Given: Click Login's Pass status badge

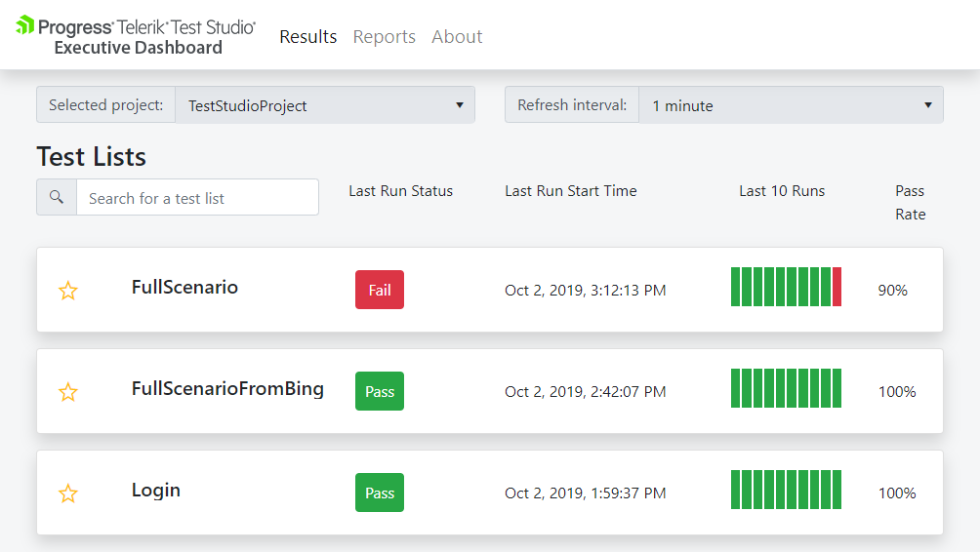Looking at the screenshot, I should click(380, 493).
